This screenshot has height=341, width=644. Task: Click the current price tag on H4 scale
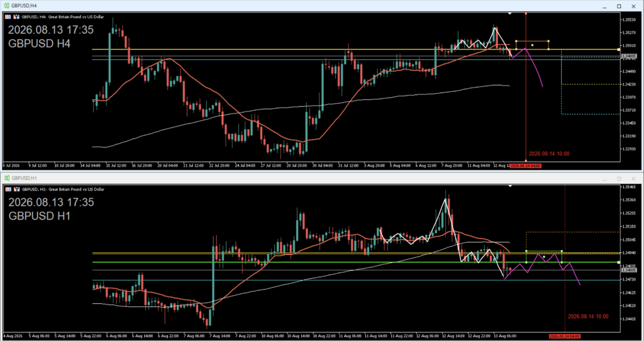628,56
